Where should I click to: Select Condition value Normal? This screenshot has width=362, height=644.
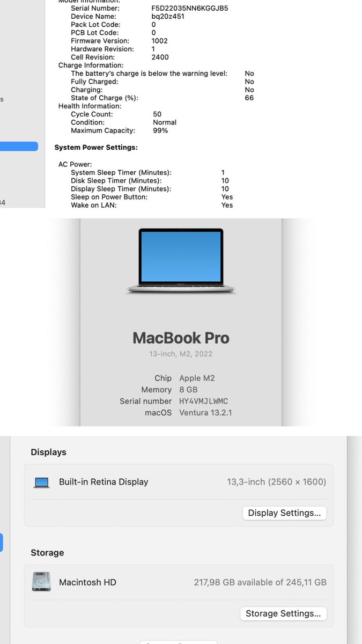click(x=165, y=122)
